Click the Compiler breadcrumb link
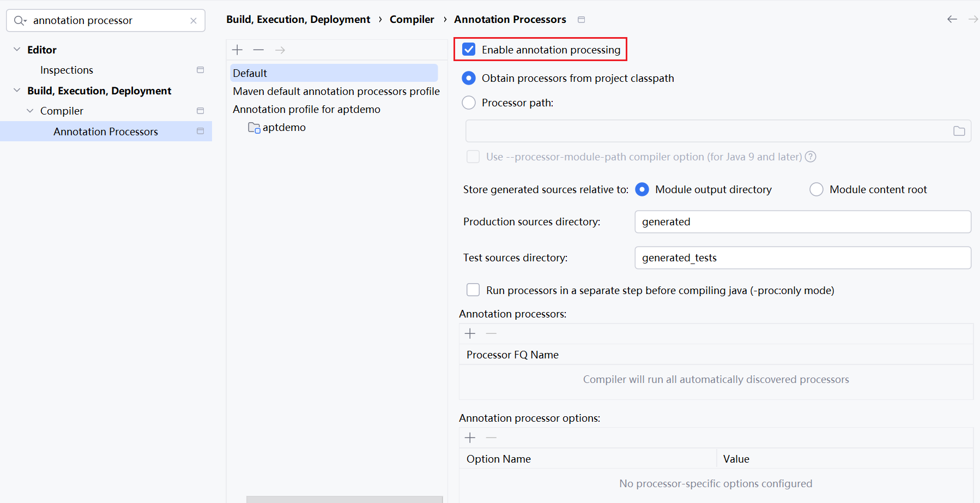 [412, 20]
